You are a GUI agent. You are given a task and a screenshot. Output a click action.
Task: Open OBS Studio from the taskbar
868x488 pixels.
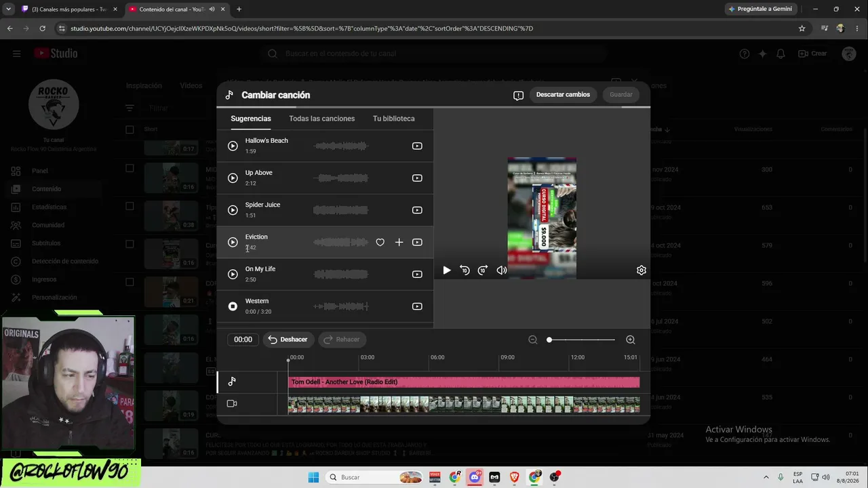pyautogui.click(x=555, y=477)
